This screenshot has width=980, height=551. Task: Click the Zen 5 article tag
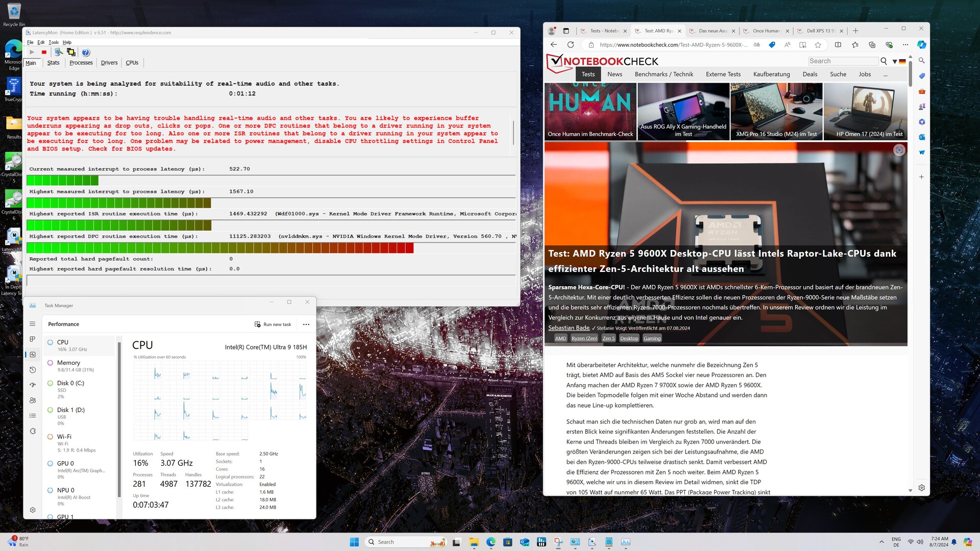click(608, 338)
